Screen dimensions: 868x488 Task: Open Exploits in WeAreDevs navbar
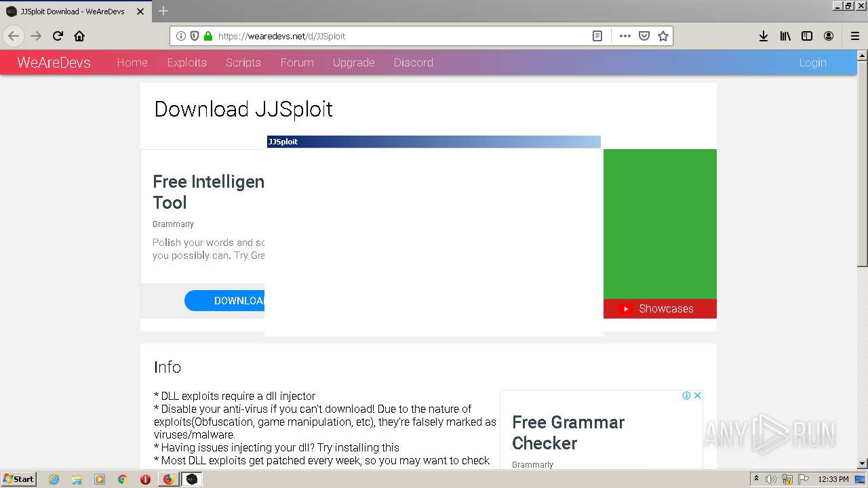click(x=186, y=62)
